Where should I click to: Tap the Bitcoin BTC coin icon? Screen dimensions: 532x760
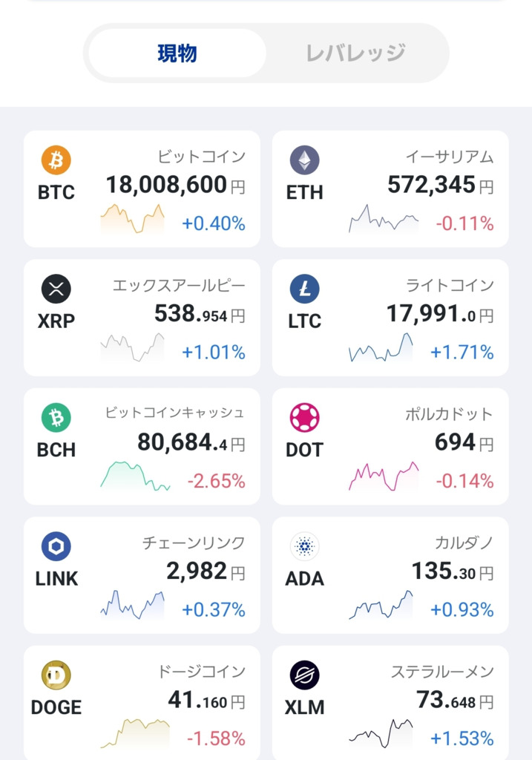[56, 160]
